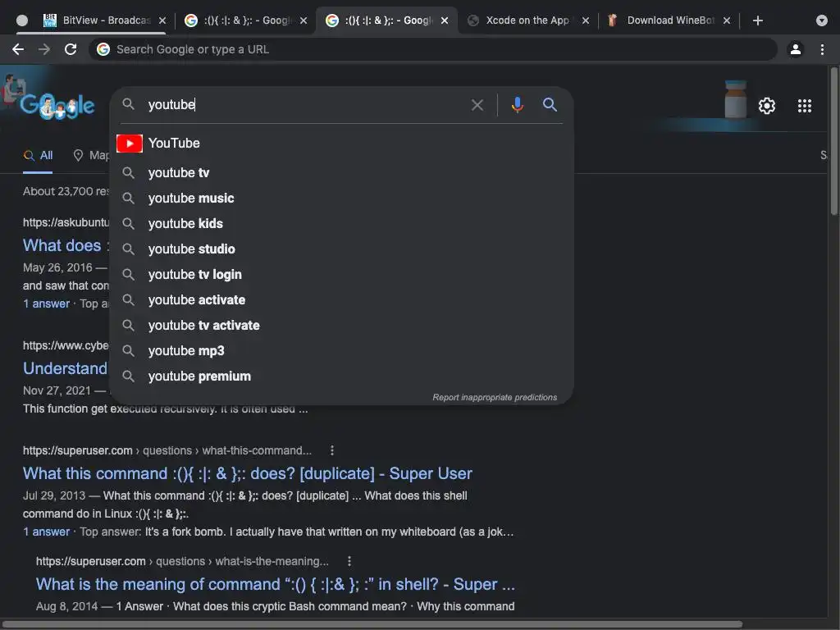Select the All results tab
Viewport: 840px width, 630px height.
[x=38, y=155]
